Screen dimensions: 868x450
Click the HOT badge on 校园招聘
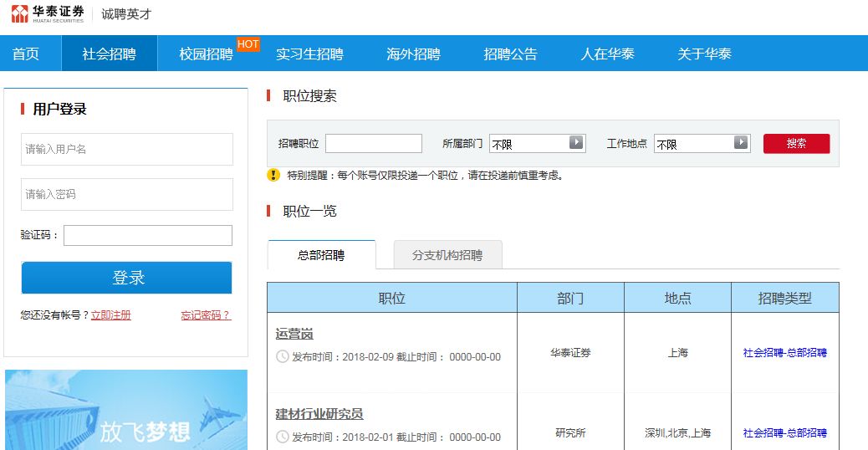(248, 44)
